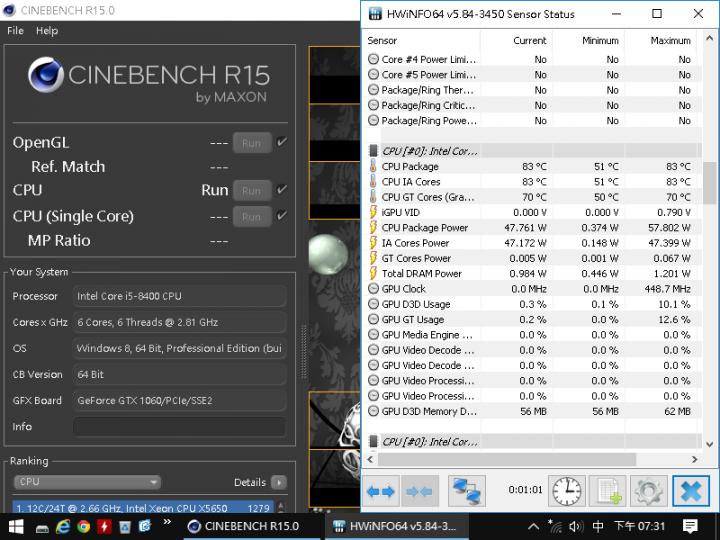Viewport: 720px width, 540px height.
Task: Open Windows Start menu
Action: [x=16, y=526]
